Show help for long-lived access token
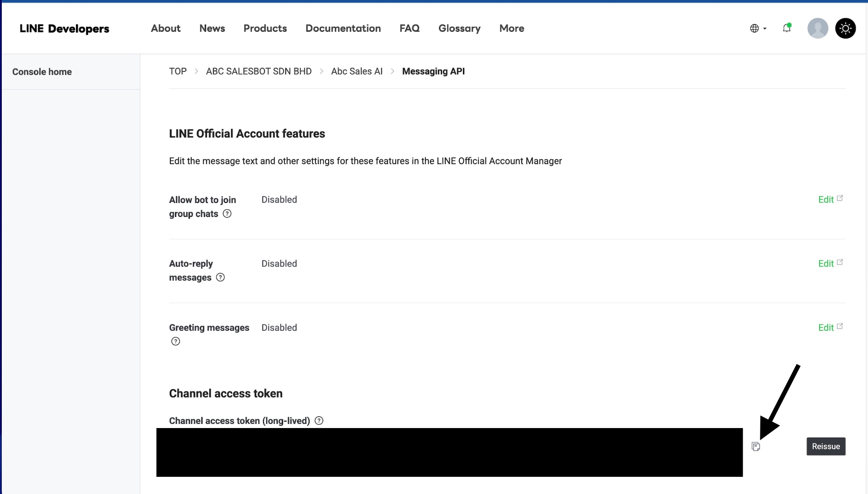 (319, 421)
